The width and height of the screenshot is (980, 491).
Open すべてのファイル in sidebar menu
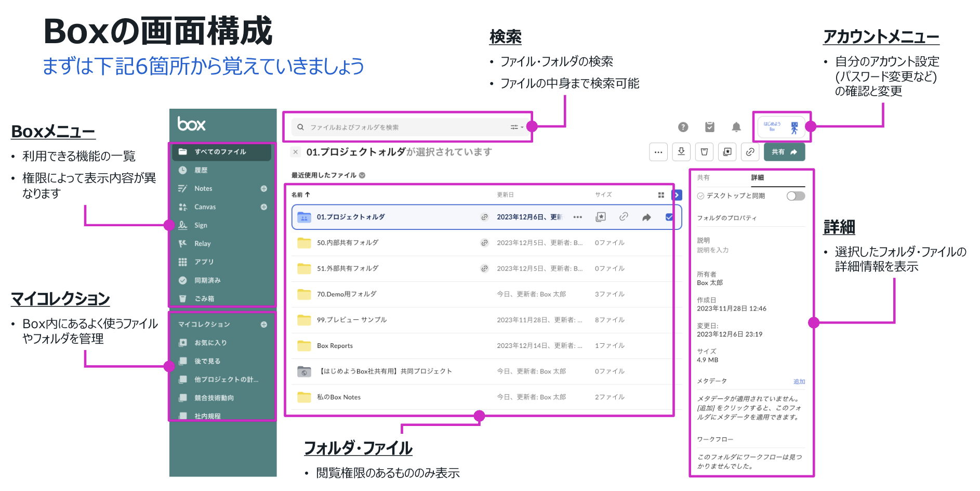[220, 152]
